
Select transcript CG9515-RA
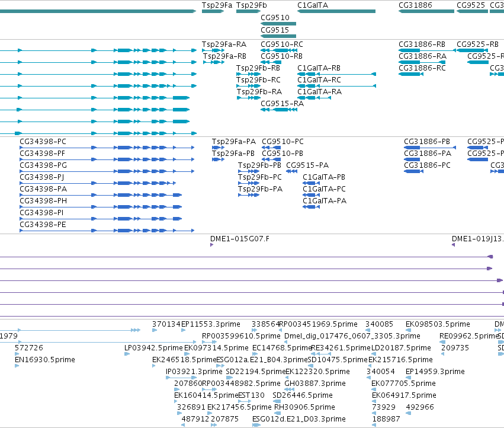[279, 110]
